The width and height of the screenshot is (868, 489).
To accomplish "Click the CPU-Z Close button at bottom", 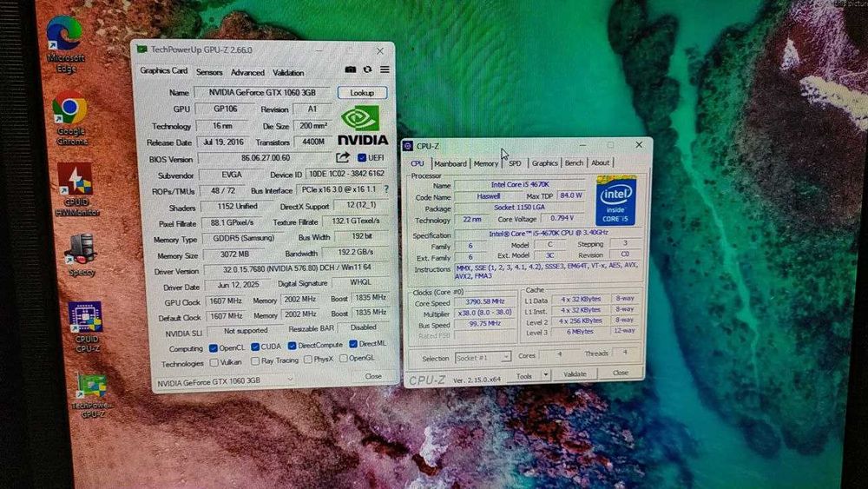I will (x=621, y=373).
